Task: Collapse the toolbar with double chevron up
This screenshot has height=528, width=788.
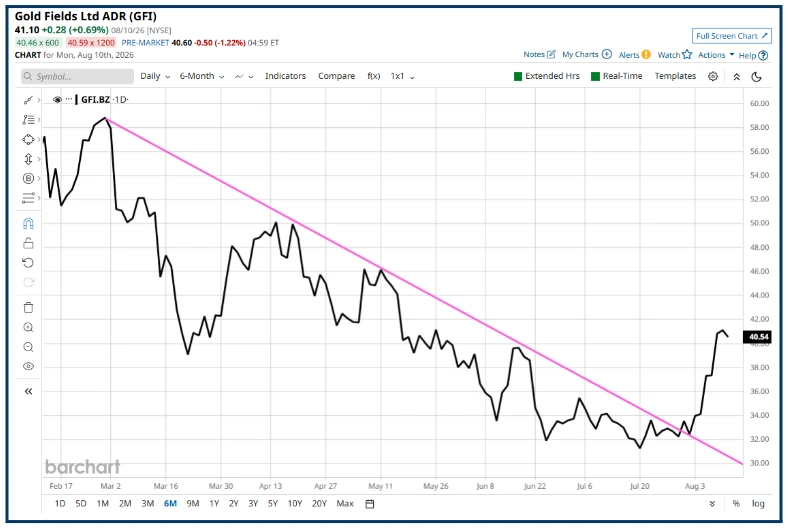Action: (x=736, y=76)
